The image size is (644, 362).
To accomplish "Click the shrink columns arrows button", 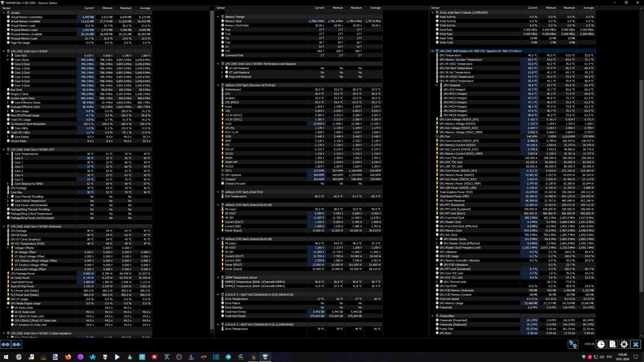I will [x=17, y=344].
